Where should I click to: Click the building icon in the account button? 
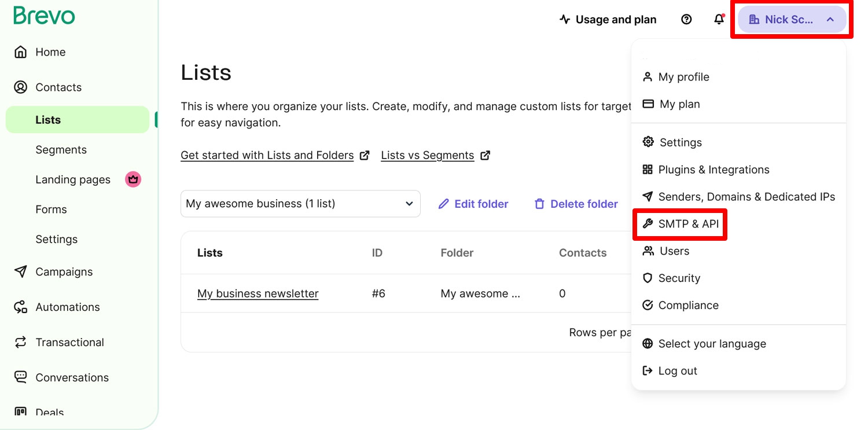(753, 20)
